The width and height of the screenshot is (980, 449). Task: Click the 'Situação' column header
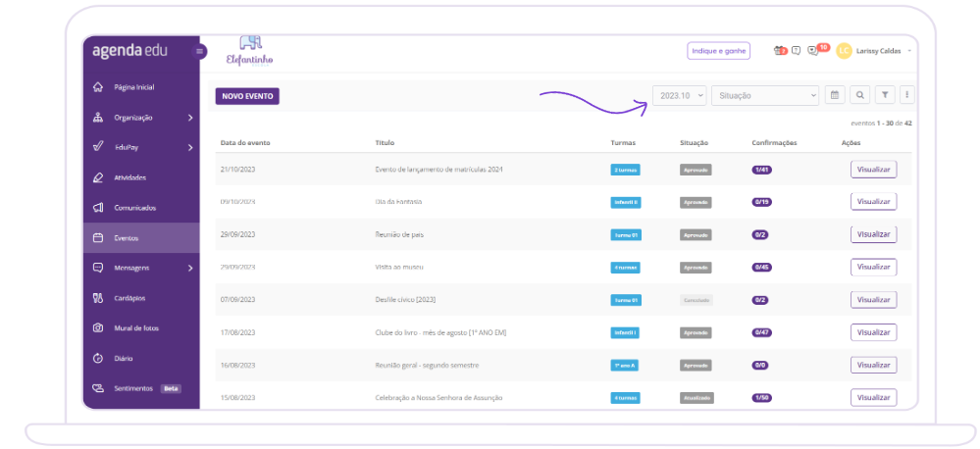694,143
